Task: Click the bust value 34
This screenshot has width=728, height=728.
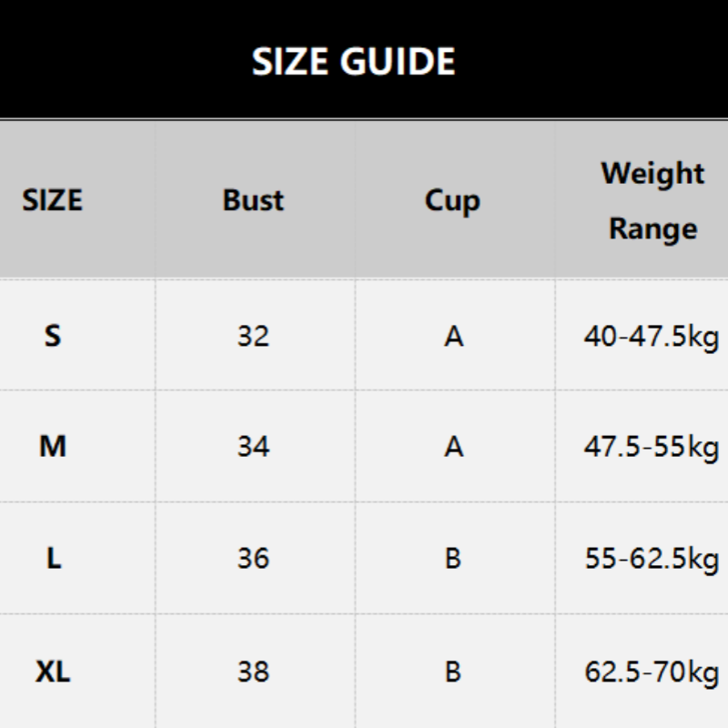Action: click(253, 447)
